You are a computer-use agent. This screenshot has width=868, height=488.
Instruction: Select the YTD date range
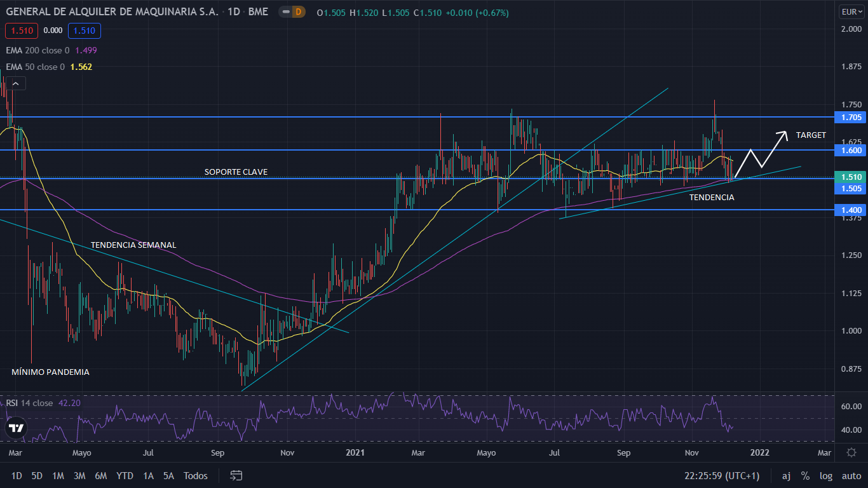pos(125,475)
